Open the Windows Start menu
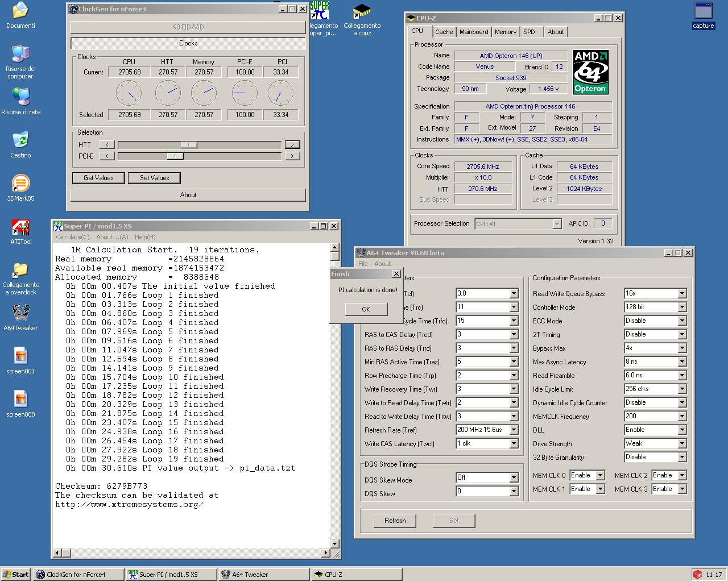 click(16, 575)
